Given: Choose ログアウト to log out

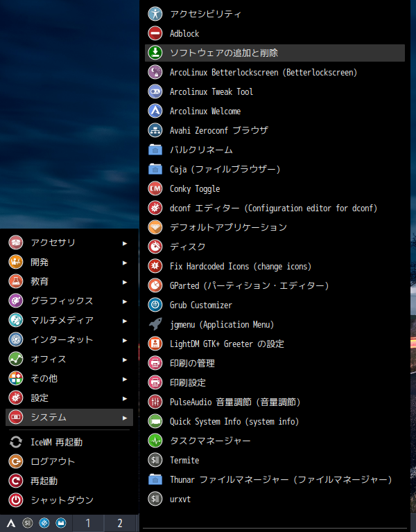Looking at the screenshot, I should coord(69,461).
